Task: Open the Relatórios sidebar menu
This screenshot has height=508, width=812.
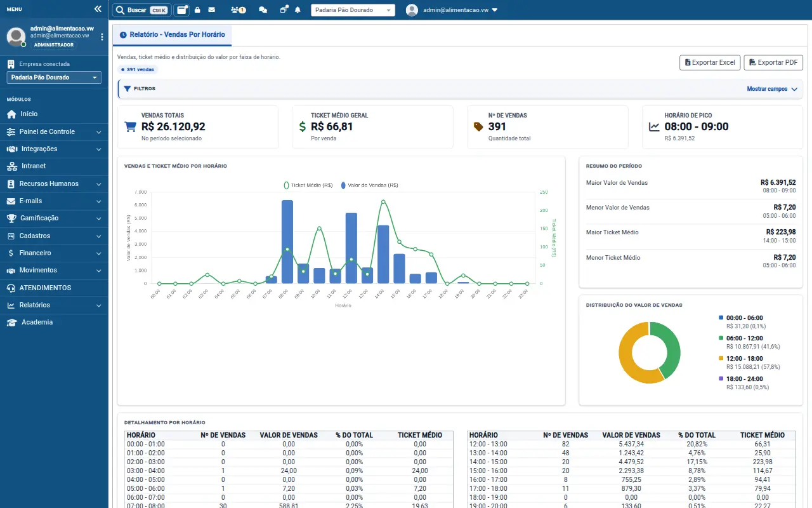Action: (x=54, y=305)
